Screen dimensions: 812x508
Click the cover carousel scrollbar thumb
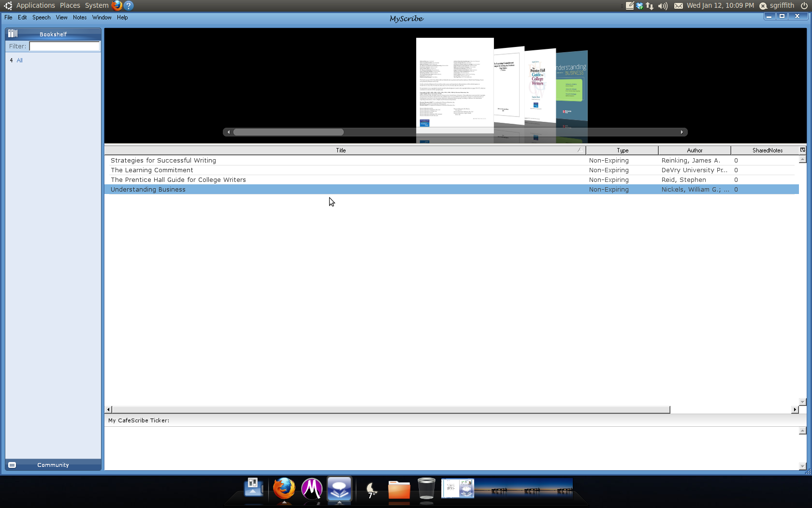pos(289,132)
